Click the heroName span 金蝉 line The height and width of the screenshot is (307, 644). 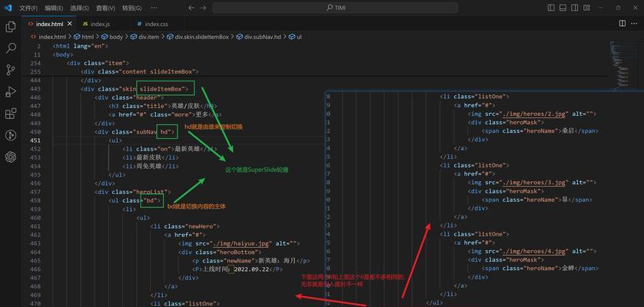540,268
